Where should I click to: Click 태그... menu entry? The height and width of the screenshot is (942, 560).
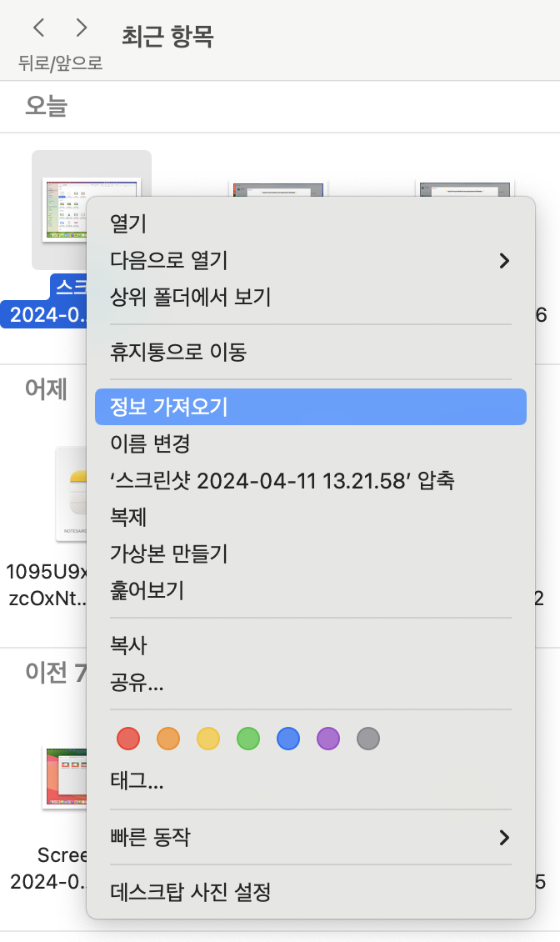[137, 782]
